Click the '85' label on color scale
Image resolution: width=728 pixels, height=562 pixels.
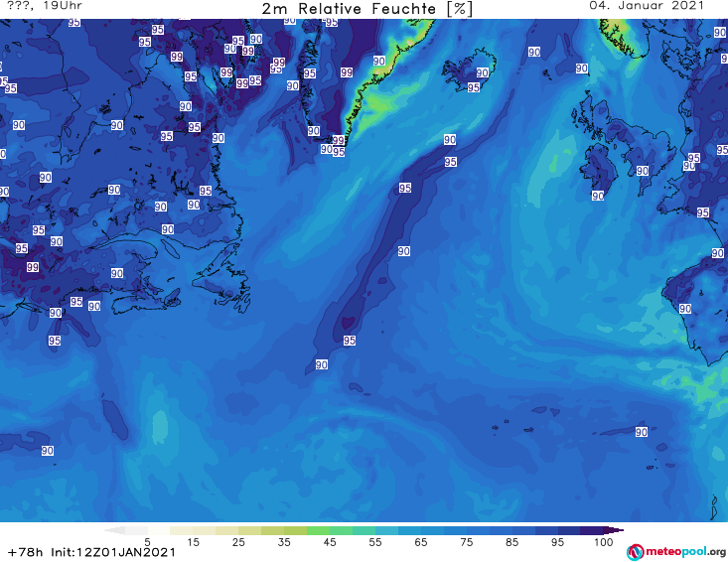pyautogui.click(x=511, y=541)
